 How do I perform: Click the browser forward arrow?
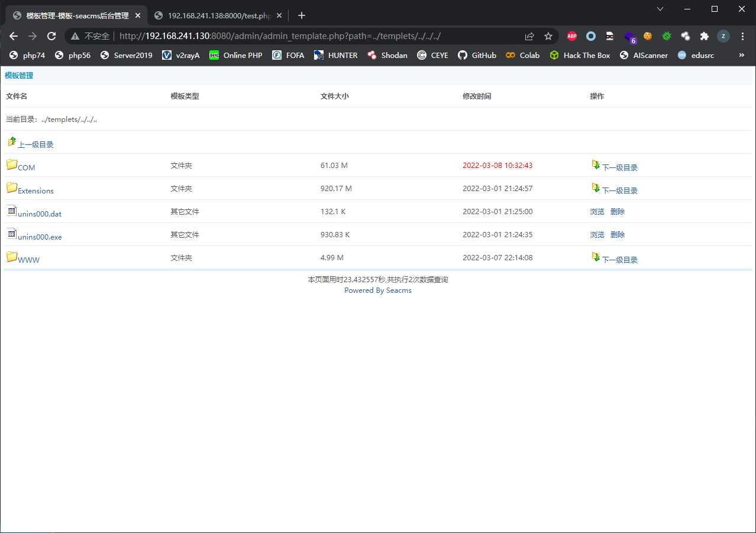click(33, 36)
